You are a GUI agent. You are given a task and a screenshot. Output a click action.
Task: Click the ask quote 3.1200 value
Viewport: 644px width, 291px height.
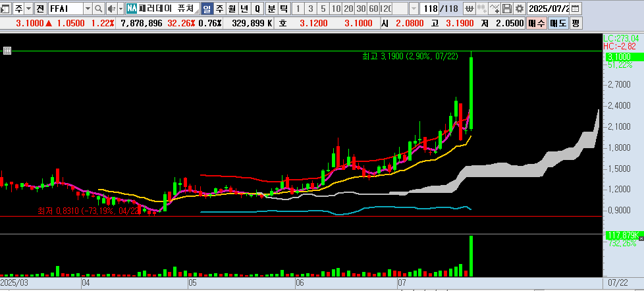point(313,24)
